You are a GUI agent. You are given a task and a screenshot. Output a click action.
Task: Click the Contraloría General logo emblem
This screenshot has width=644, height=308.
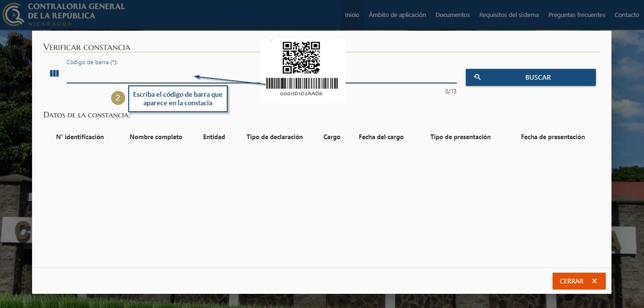point(13,14)
